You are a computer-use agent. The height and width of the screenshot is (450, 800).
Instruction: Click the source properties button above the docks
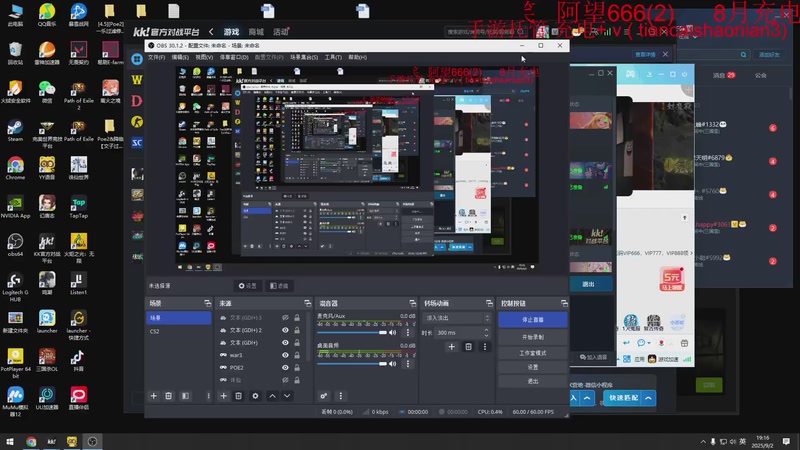247,286
